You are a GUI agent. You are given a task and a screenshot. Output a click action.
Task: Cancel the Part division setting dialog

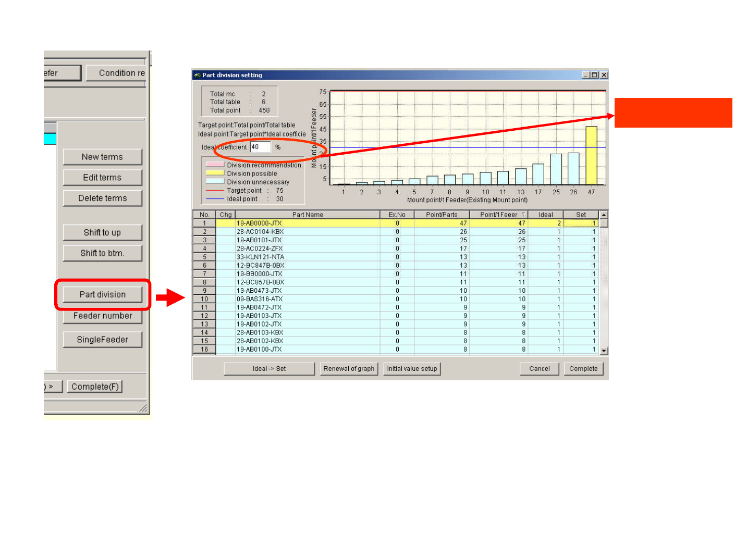pos(540,369)
